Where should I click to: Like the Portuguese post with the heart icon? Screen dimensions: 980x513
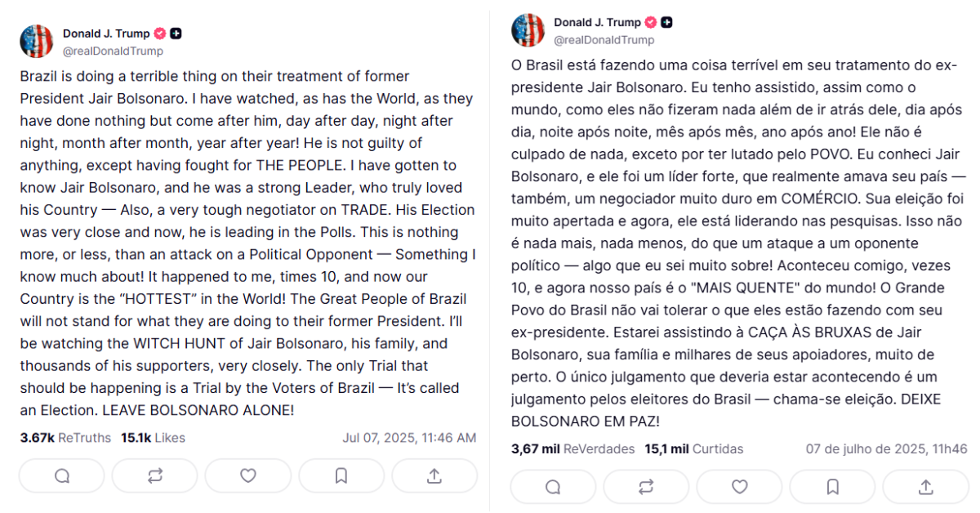pyautogui.click(x=739, y=487)
